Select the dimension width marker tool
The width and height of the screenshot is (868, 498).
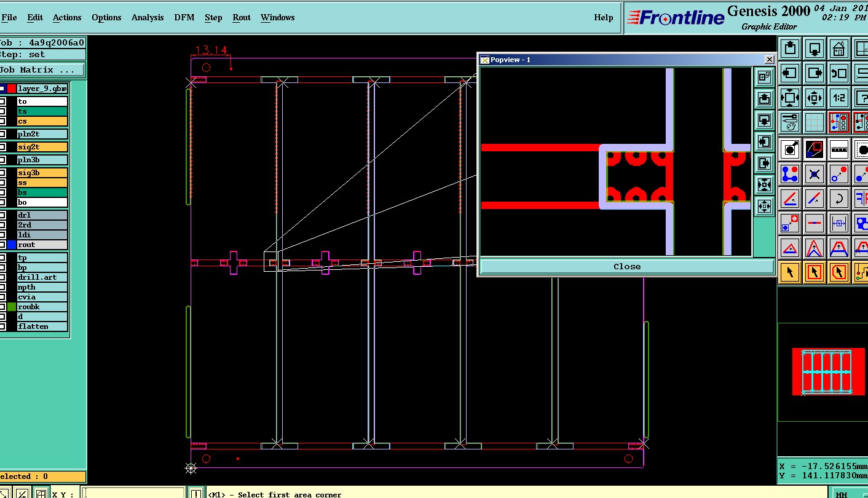(839, 223)
